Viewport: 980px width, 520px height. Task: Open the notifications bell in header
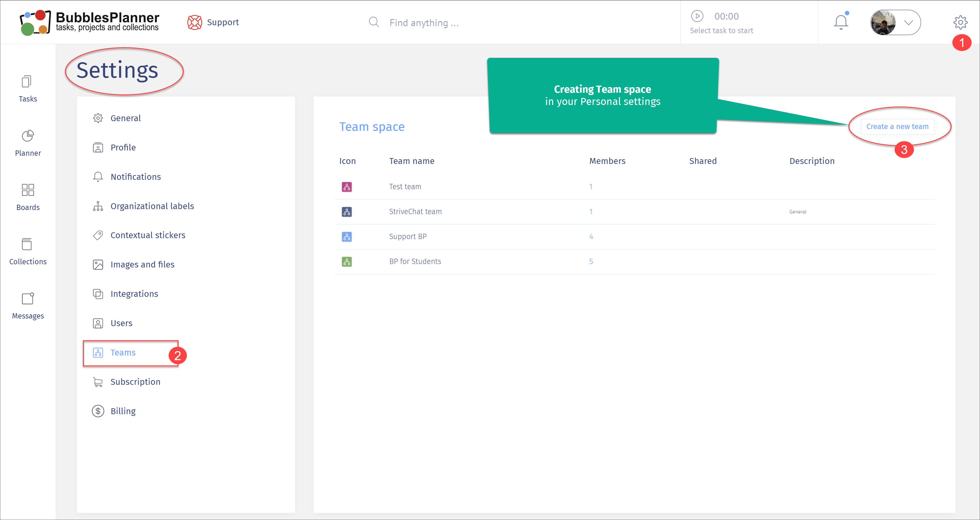[x=841, y=22]
